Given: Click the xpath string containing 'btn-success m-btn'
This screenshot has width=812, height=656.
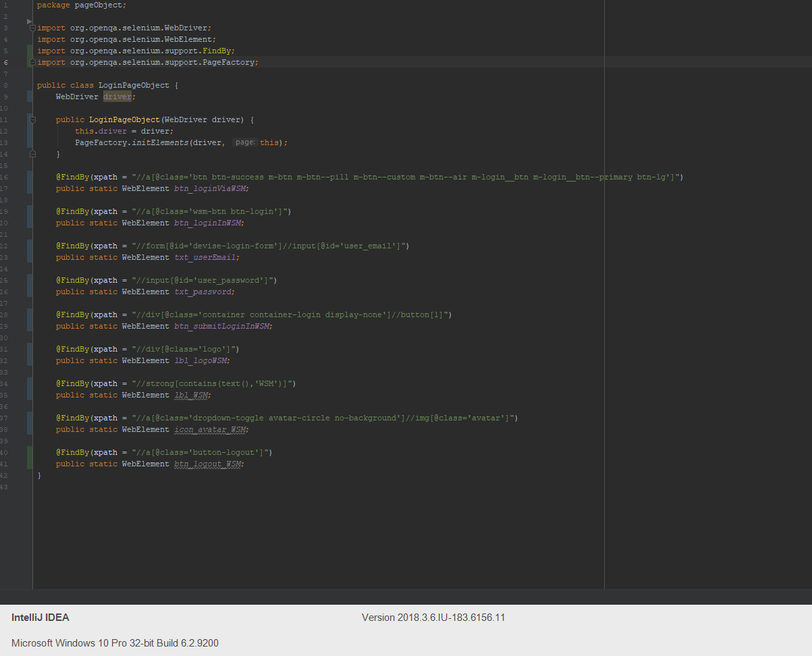Looking at the screenshot, I should pyautogui.click(x=406, y=177).
